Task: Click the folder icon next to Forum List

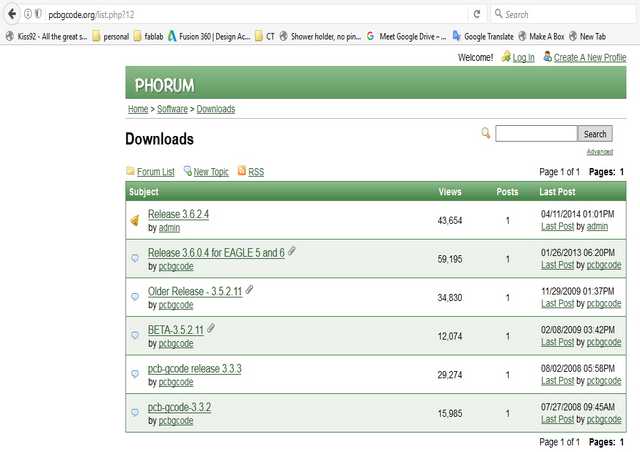Action: click(131, 171)
